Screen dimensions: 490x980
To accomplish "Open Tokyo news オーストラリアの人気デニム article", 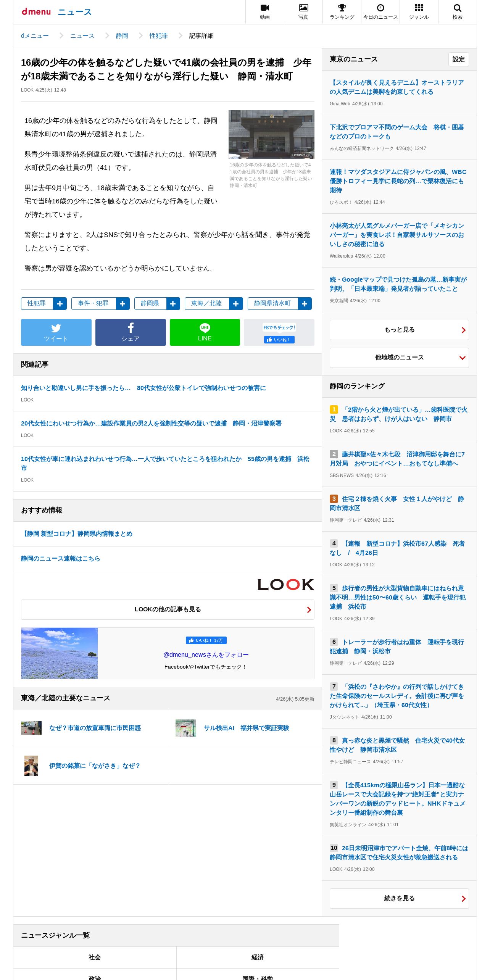I will click(x=397, y=87).
